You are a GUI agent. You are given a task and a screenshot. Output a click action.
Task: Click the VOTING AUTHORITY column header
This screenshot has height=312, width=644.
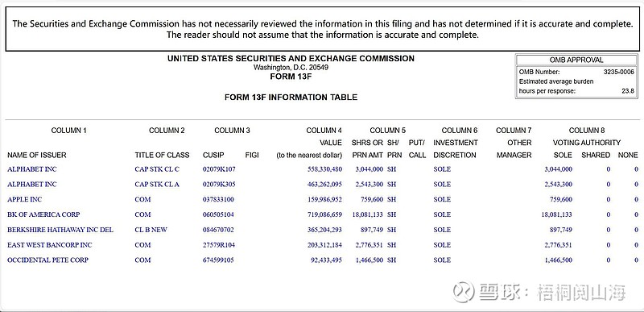pos(587,143)
